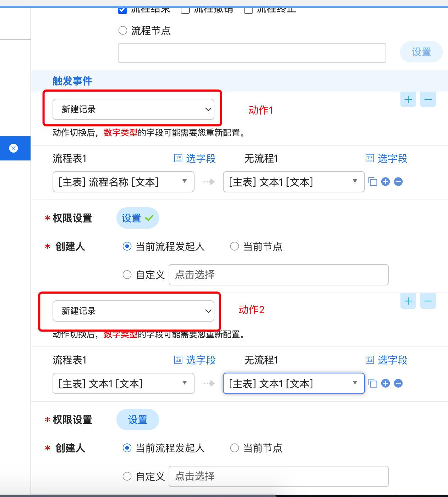Image resolution: width=448 pixels, height=497 pixels.
Task: Click the remove action minus button beside 动作1
Action: click(x=428, y=99)
